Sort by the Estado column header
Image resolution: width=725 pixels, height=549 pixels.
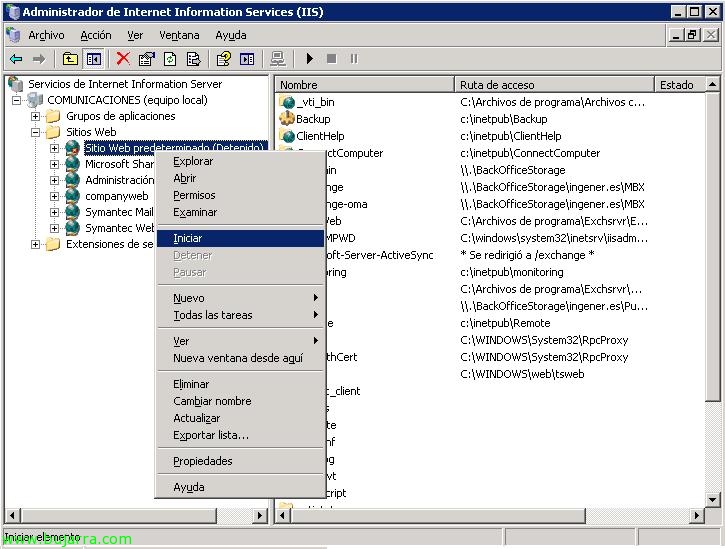point(680,85)
